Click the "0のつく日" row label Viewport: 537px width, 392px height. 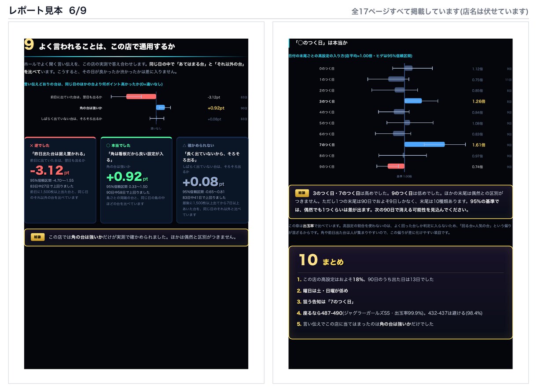click(x=327, y=69)
